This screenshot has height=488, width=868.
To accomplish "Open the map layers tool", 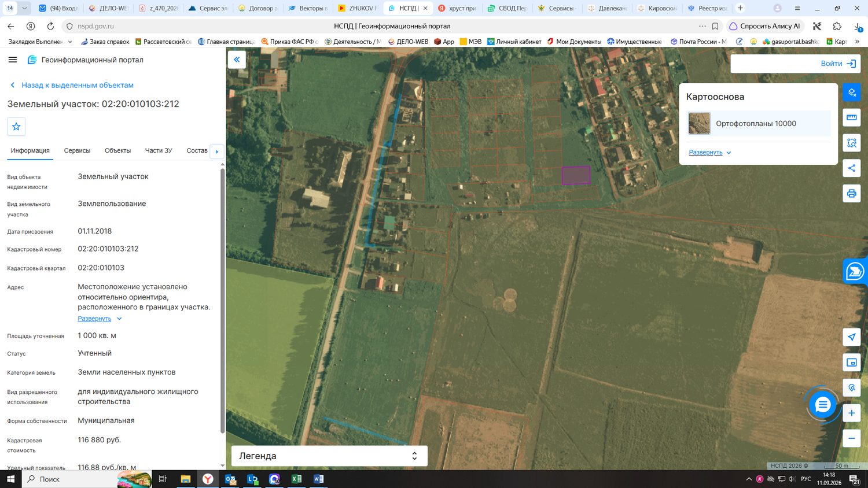I will click(x=852, y=93).
